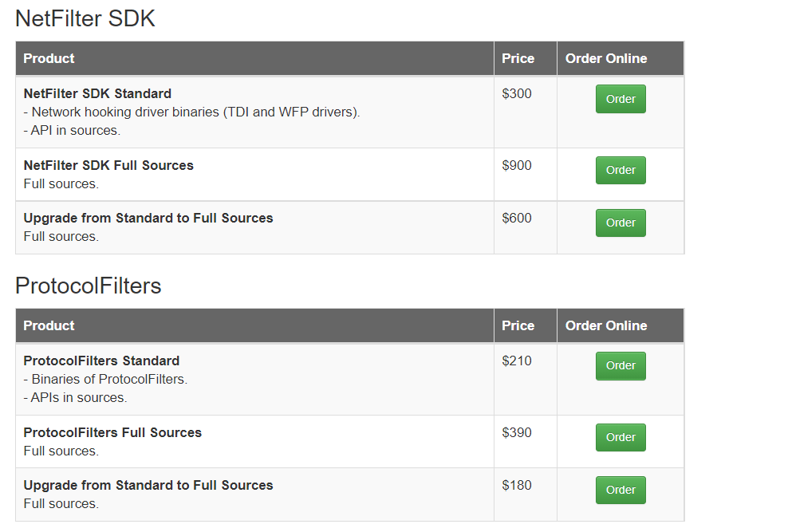The height and width of the screenshot is (532, 788).
Task: Click the NetFilter SDK Full Sources title
Action: (108, 165)
